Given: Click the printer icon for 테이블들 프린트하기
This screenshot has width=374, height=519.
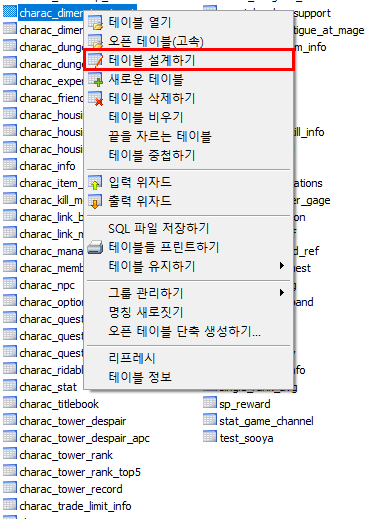Looking at the screenshot, I should (95, 248).
